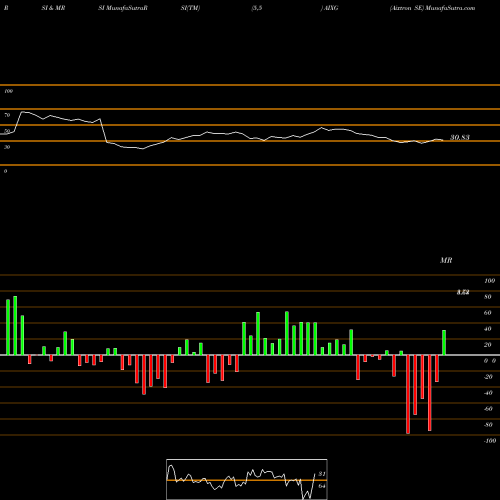Click the RSI value label 30.83
The image size is (500, 500).
pos(460,137)
